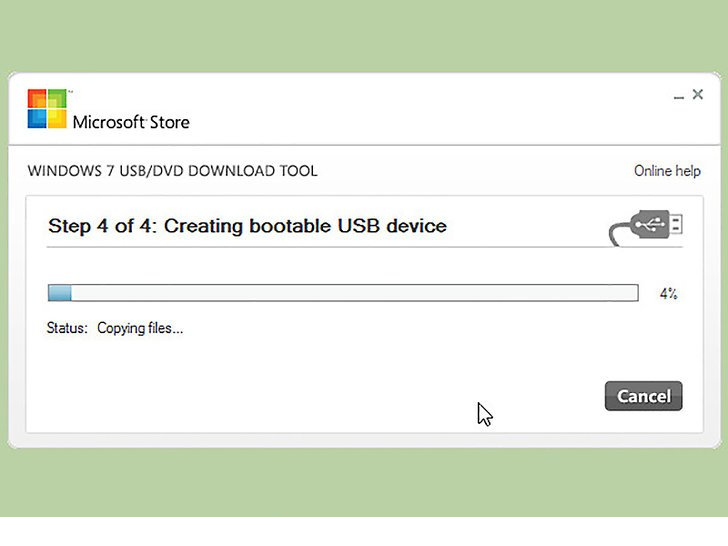Click 'WINDOWS 7 USB/DVD DOWNLOAD TOOL' title
The image size is (728, 546).
coord(172,171)
